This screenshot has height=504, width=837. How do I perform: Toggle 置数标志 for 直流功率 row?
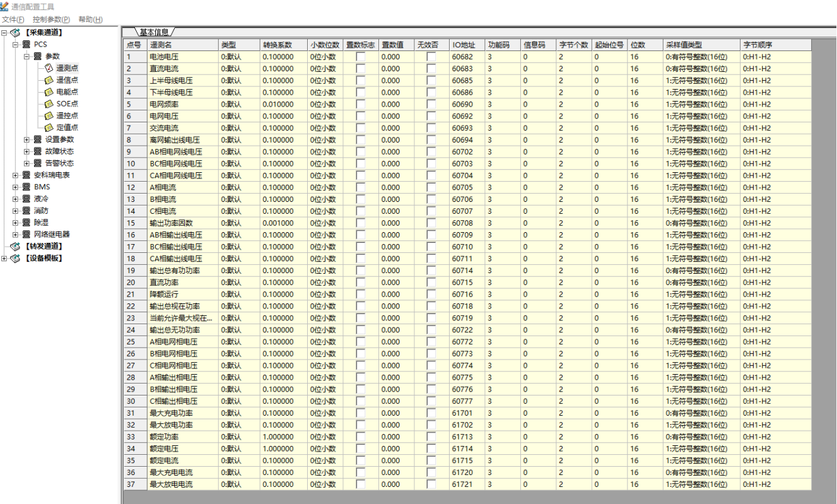(361, 283)
